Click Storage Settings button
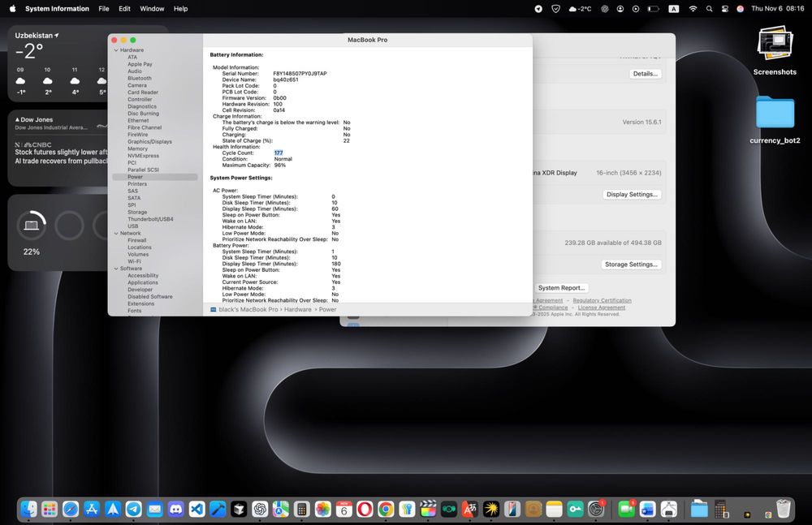Screen dimensions: 812x525 pyautogui.click(x=631, y=265)
